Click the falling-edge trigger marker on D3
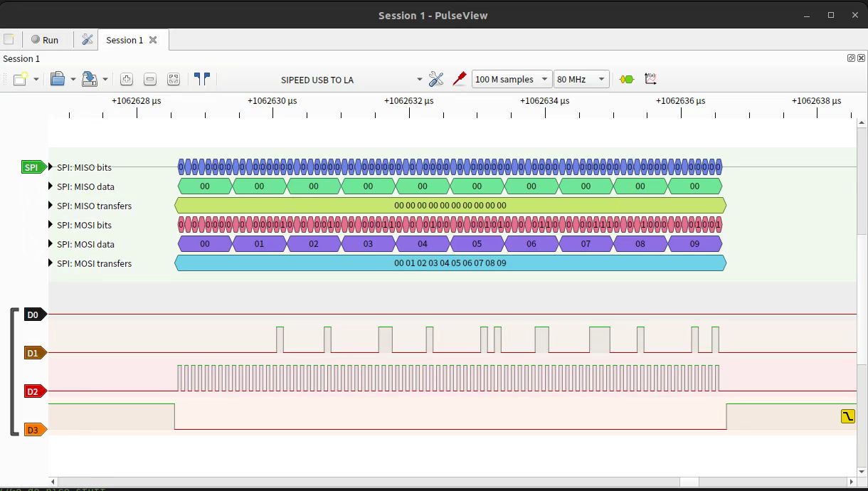Viewport: 868px width, 491px height. 847,416
